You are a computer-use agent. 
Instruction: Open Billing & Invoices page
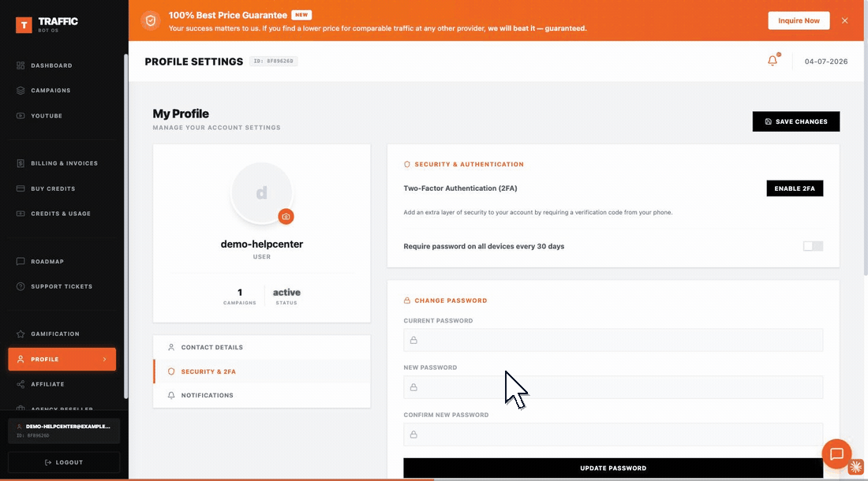[62, 163]
